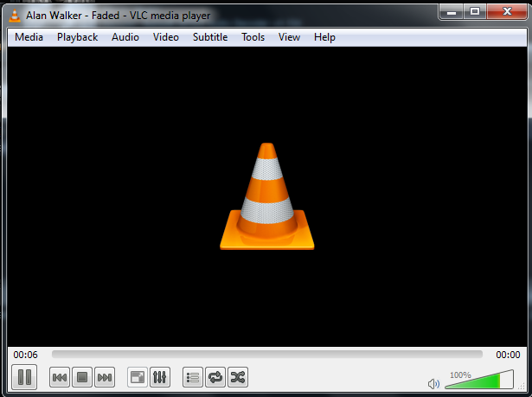Open the Subtitle menu

coord(210,37)
